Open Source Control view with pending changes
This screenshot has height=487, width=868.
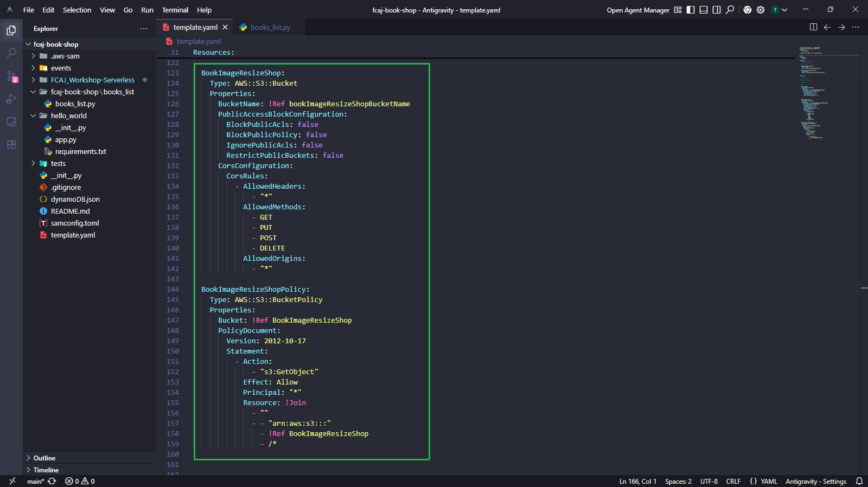(x=11, y=76)
